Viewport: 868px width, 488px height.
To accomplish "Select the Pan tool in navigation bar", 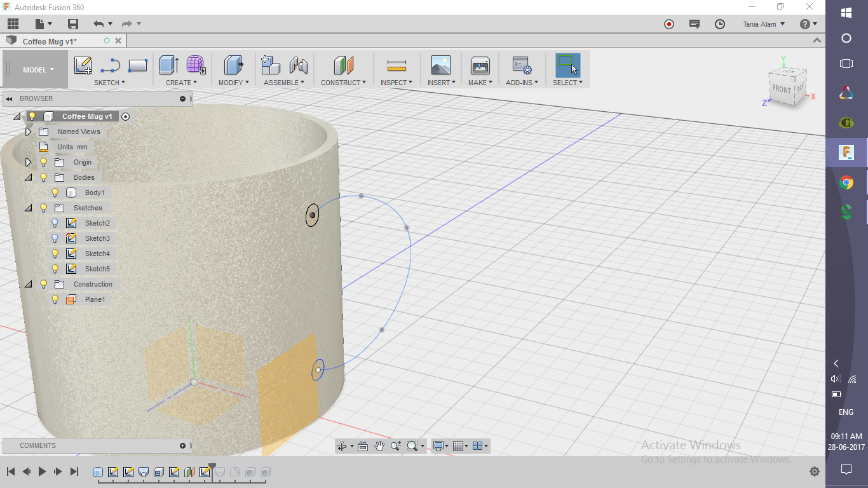I will pos(379,445).
